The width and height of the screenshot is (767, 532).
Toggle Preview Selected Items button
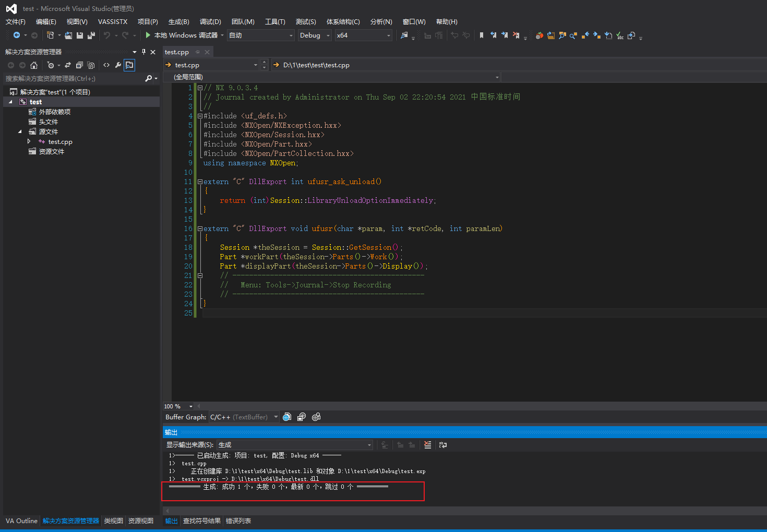coord(129,65)
